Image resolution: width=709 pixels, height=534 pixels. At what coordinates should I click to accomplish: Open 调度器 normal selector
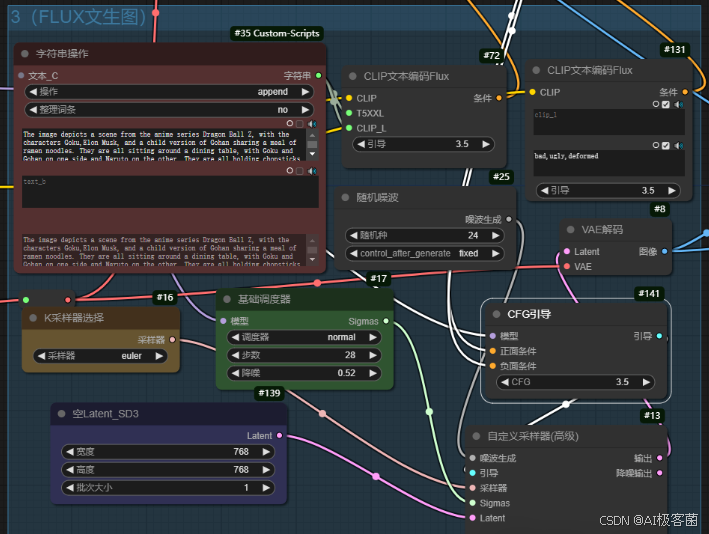[x=304, y=337]
